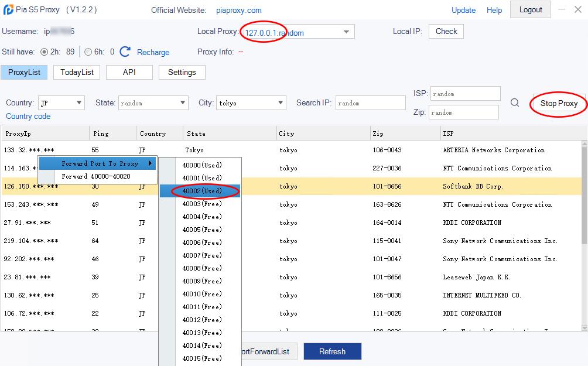Click the Pia S5 Proxy logo icon

pos(8,10)
